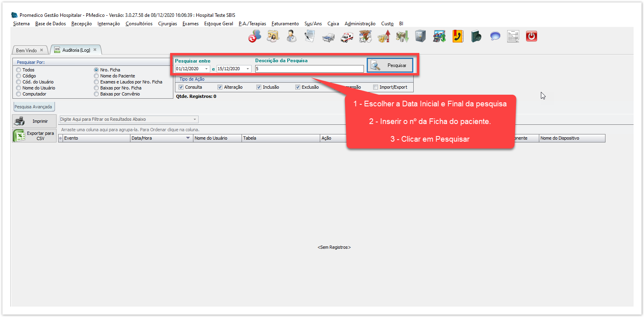Screen dimensions: 644x317
Task: Enable the Import/Export checkbox
Action: [x=376, y=87]
